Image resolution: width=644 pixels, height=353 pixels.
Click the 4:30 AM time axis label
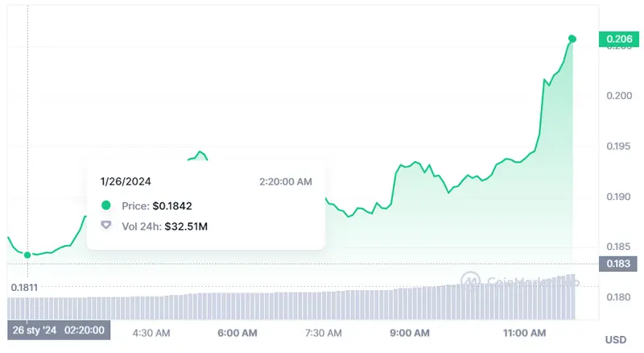coord(151,333)
